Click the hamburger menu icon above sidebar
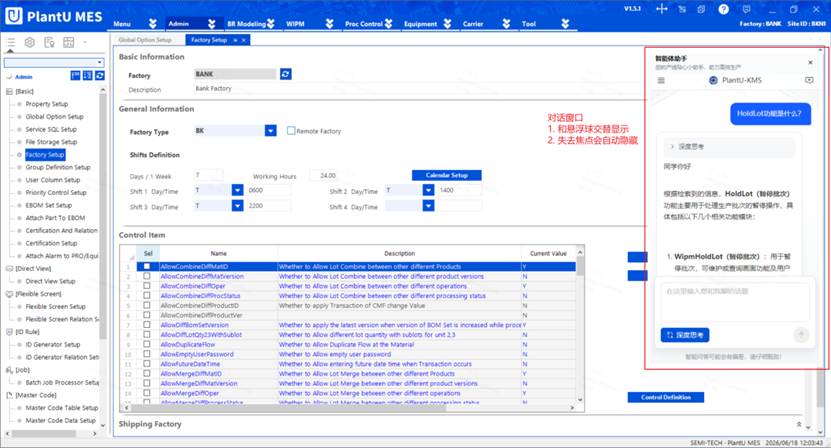The width and height of the screenshot is (831, 448). (x=11, y=42)
